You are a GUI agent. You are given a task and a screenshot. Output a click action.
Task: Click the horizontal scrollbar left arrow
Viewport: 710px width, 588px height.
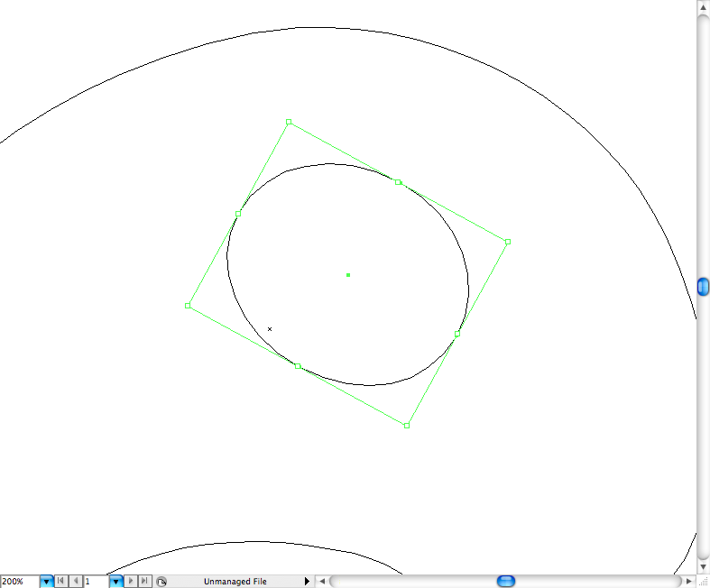[322, 581]
